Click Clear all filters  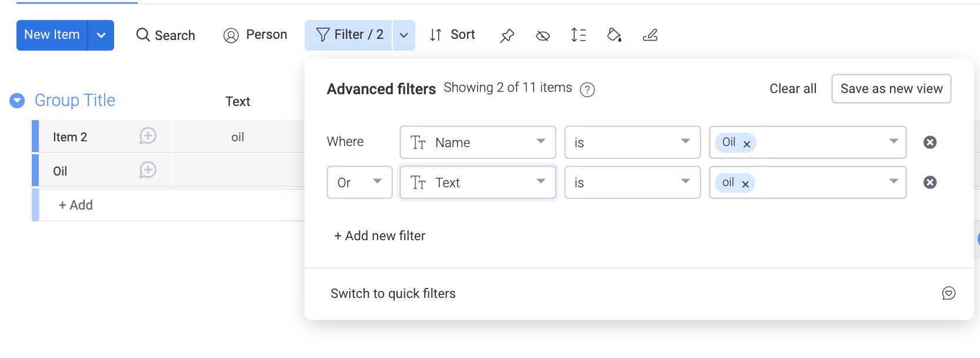(x=793, y=89)
